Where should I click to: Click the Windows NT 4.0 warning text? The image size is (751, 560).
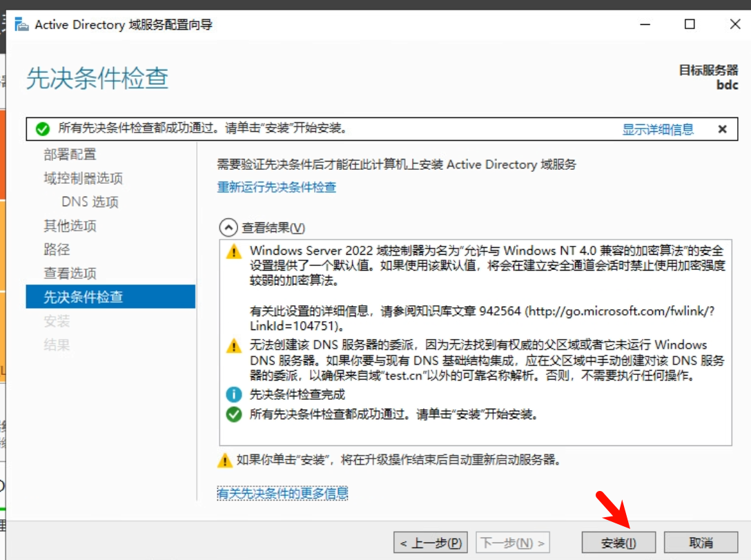[x=487, y=265]
